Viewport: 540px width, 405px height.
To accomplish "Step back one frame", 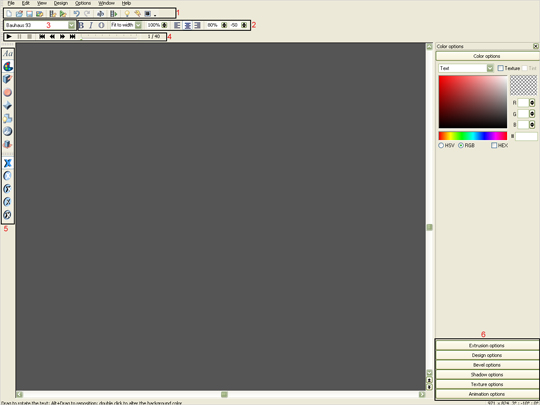I will [52, 37].
